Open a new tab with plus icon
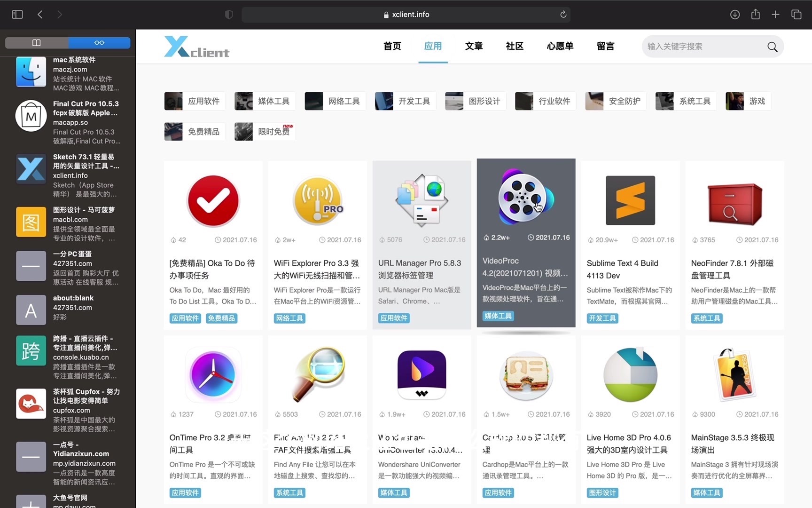Image resolution: width=812 pixels, height=508 pixels. pos(775,15)
